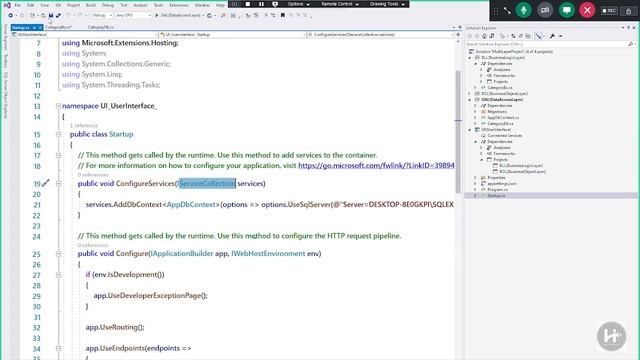Click the Visual Studio logo icon

[7, 5]
